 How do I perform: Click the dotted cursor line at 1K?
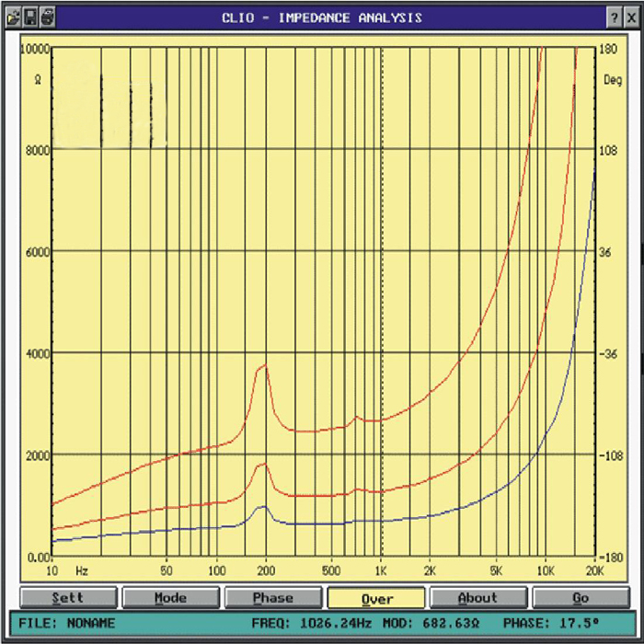click(381, 276)
